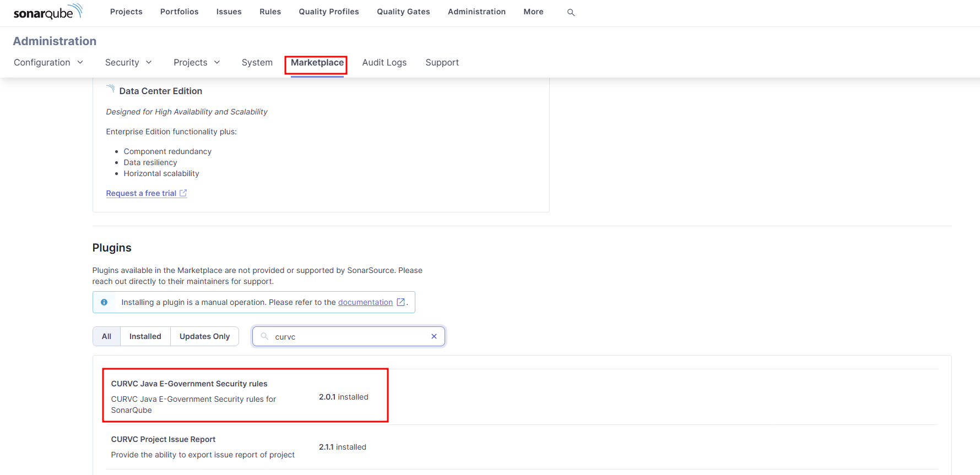Clear the plugin search with the X icon

[434, 336]
